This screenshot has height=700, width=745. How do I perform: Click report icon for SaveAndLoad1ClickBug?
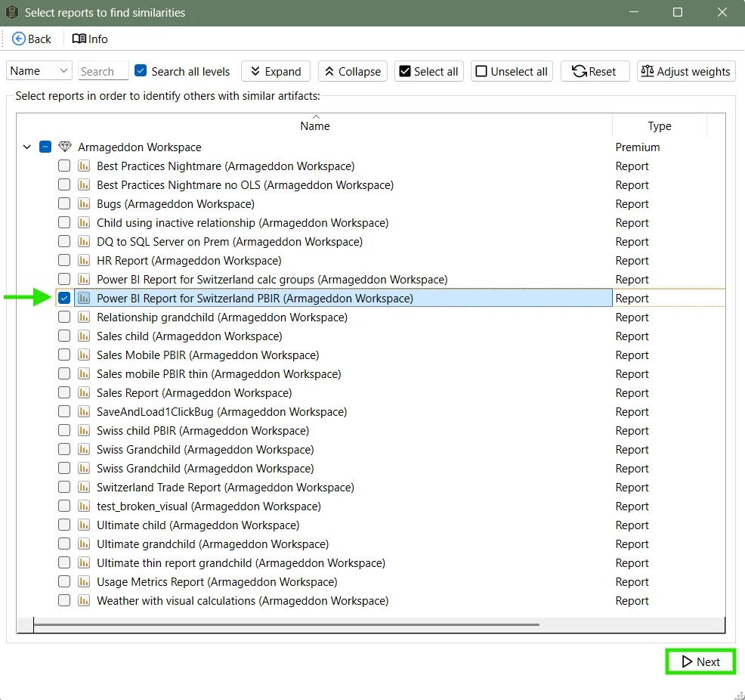84,411
